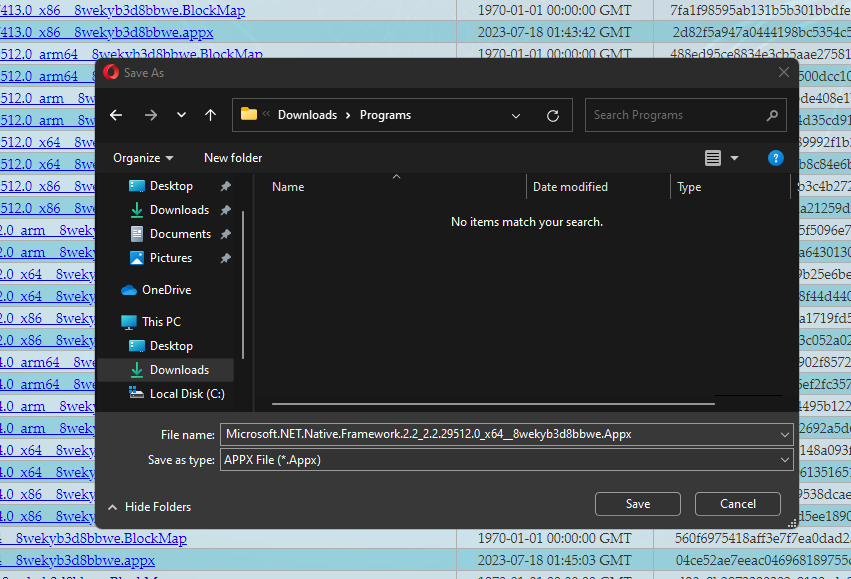The image size is (851, 579).
Task: Open bottom 8wekyb3d8bbwe.BlockMap link in browser
Action: pyautogui.click(x=93, y=538)
